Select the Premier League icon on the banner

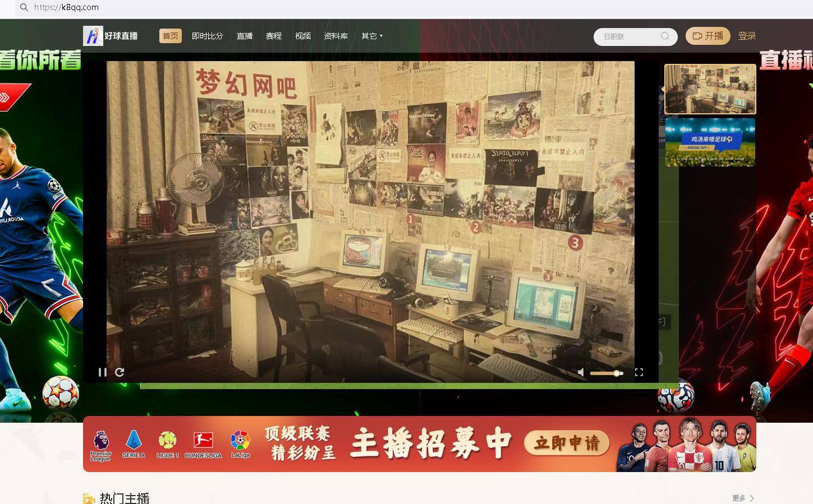100,444
